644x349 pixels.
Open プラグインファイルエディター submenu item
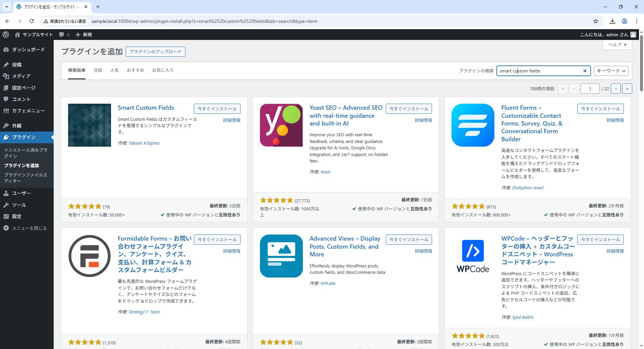[26, 178]
